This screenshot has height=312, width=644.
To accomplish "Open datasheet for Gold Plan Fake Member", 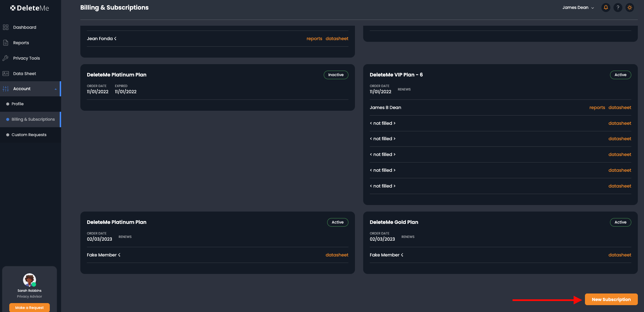I will pyautogui.click(x=620, y=255).
